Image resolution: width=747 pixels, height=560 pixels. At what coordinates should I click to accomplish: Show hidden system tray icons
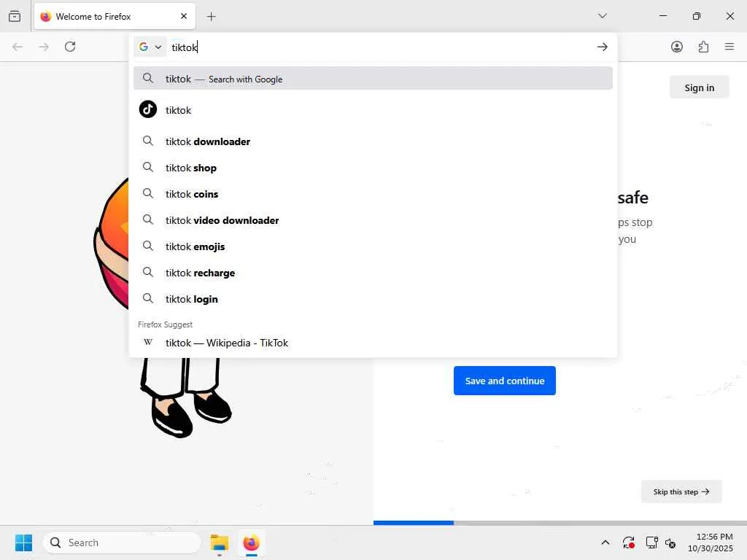coord(605,542)
